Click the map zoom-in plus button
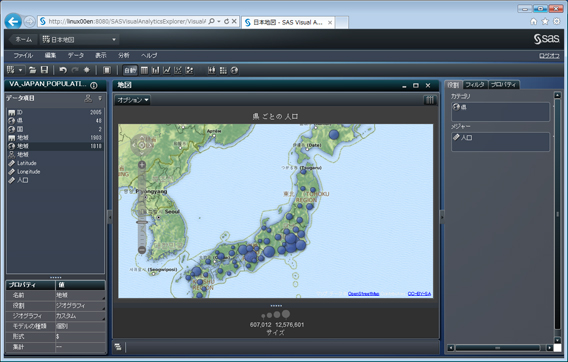 pyautogui.click(x=142, y=165)
